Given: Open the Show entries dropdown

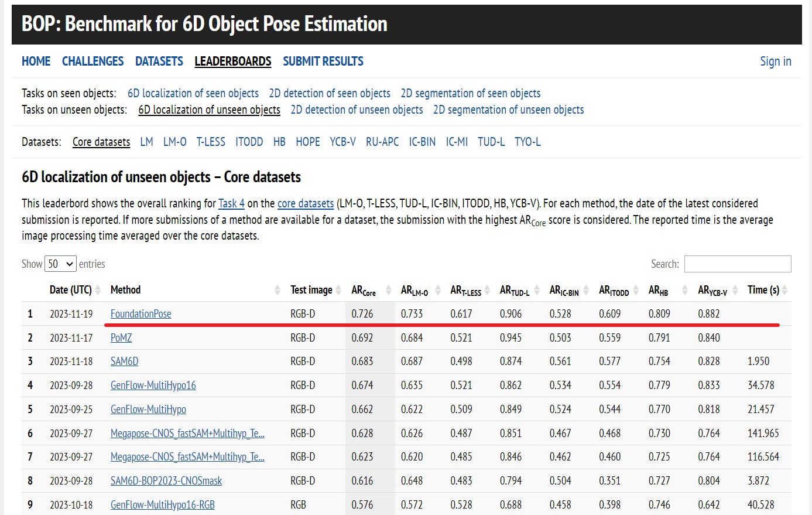Looking at the screenshot, I should point(61,264).
